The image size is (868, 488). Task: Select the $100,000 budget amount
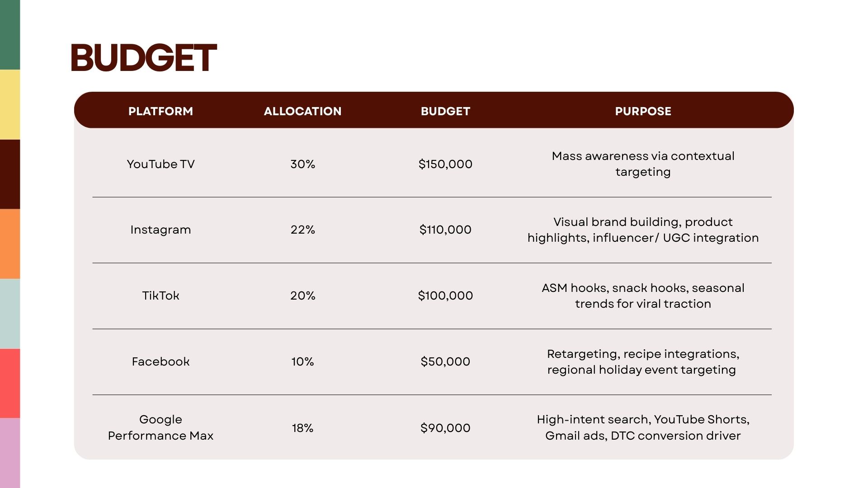[445, 296]
